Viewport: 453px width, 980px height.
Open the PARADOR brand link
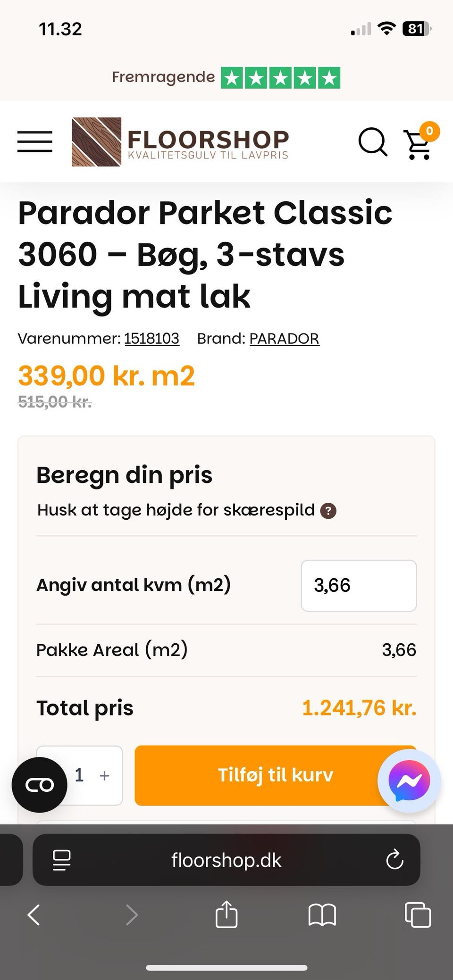point(284,339)
